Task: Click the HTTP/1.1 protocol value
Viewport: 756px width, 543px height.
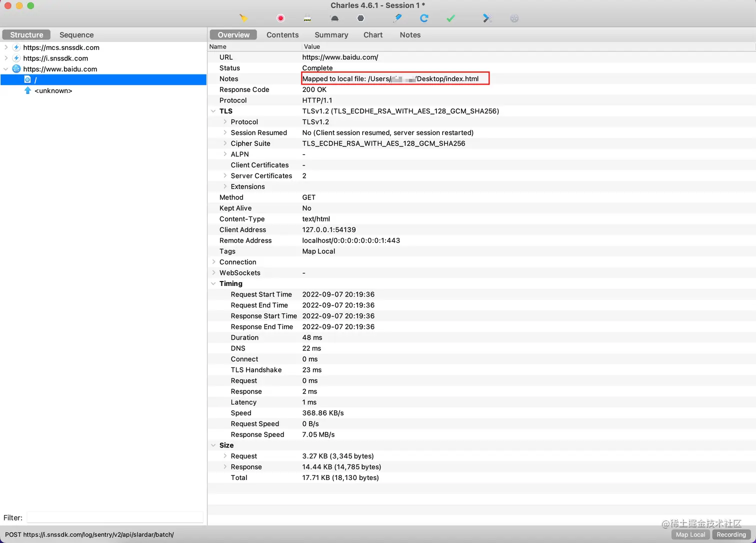Action: 317,100
